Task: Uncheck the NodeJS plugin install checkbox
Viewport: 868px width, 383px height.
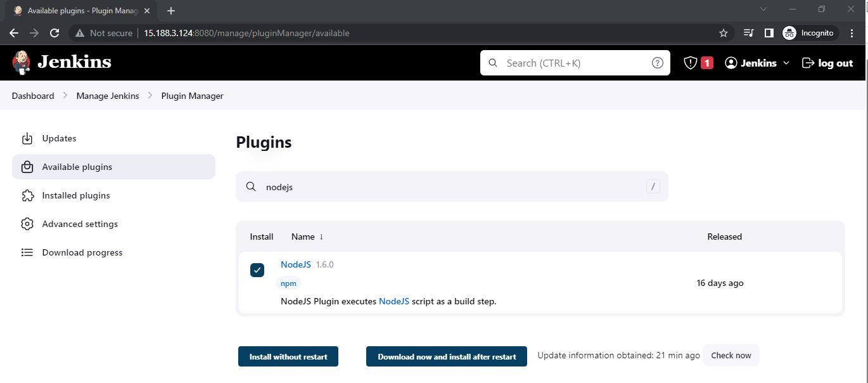Action: pos(257,269)
